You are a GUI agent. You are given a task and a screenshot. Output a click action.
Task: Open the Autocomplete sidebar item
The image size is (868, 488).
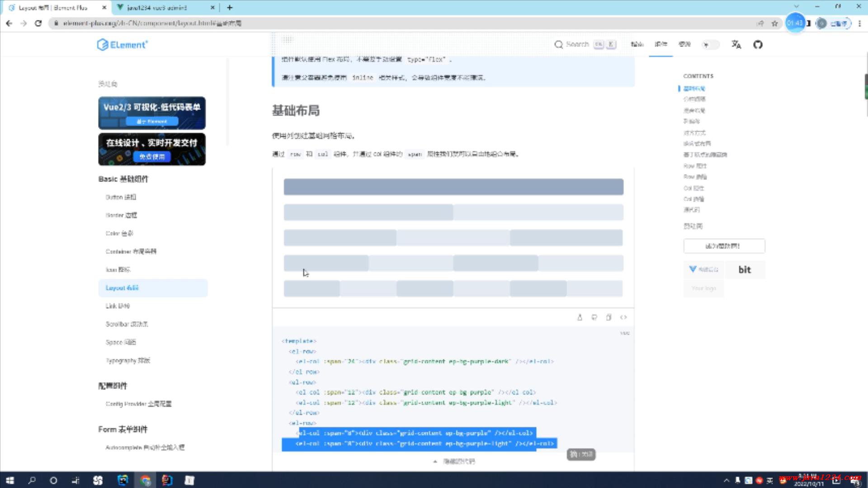click(145, 447)
